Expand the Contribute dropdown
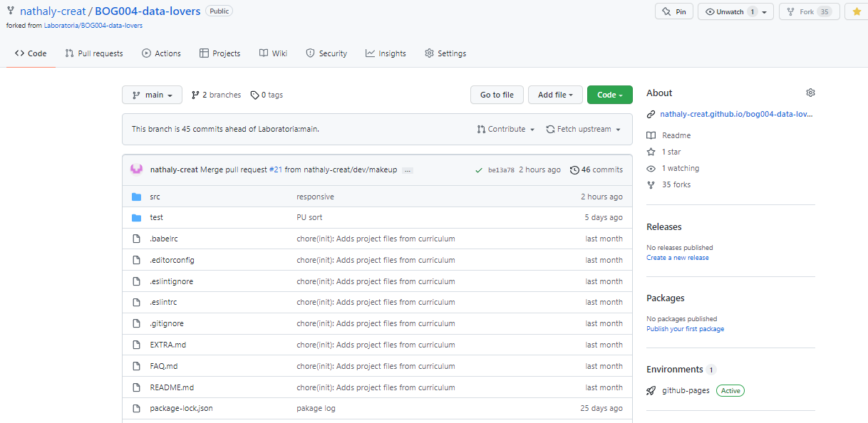Image resolution: width=868 pixels, height=423 pixels. pos(506,130)
